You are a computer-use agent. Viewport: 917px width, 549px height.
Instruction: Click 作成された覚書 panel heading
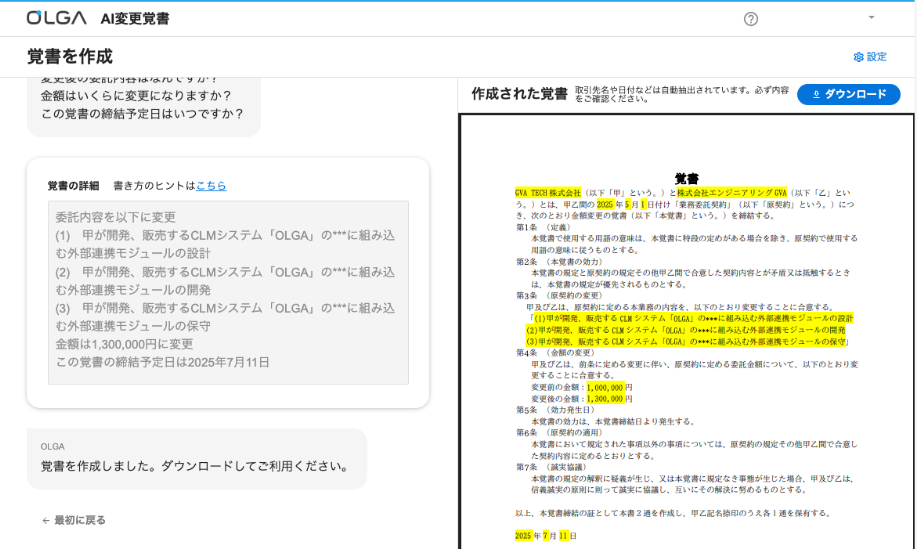coord(519,94)
